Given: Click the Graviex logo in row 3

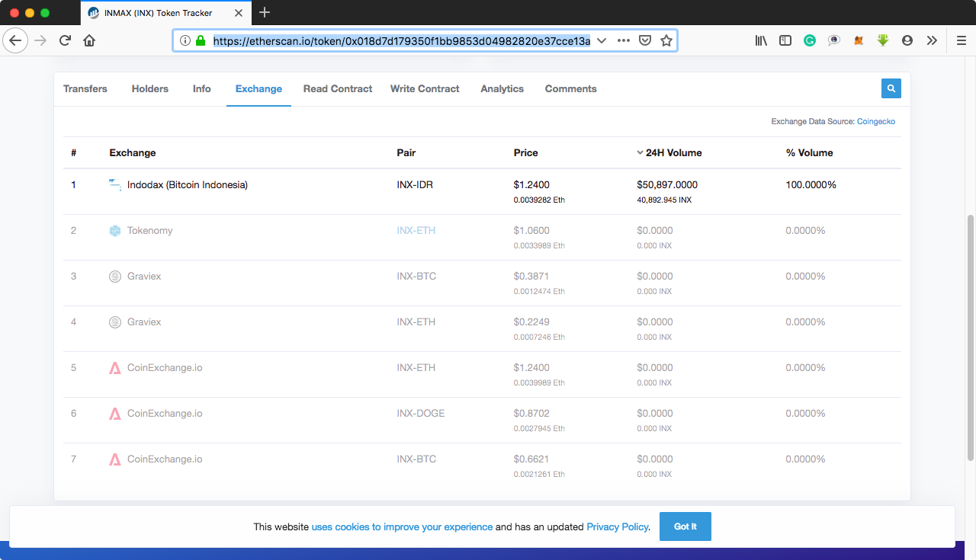Looking at the screenshot, I should click(115, 276).
